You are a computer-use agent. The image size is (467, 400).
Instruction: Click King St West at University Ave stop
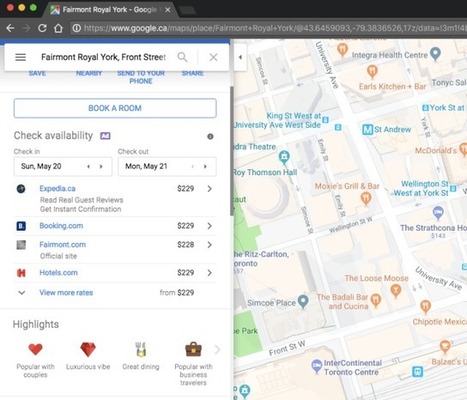(326, 120)
